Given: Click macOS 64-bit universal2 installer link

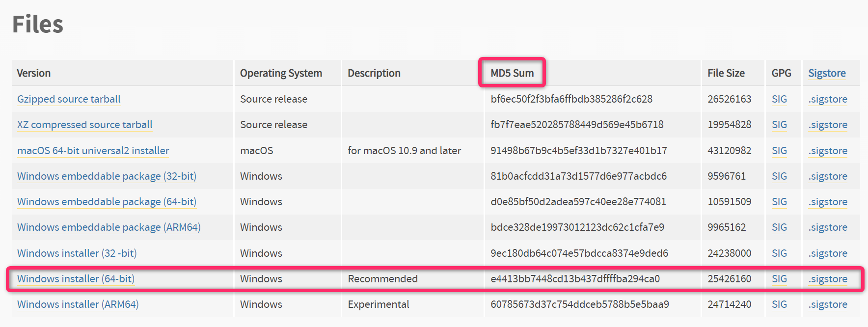Looking at the screenshot, I should click(93, 151).
